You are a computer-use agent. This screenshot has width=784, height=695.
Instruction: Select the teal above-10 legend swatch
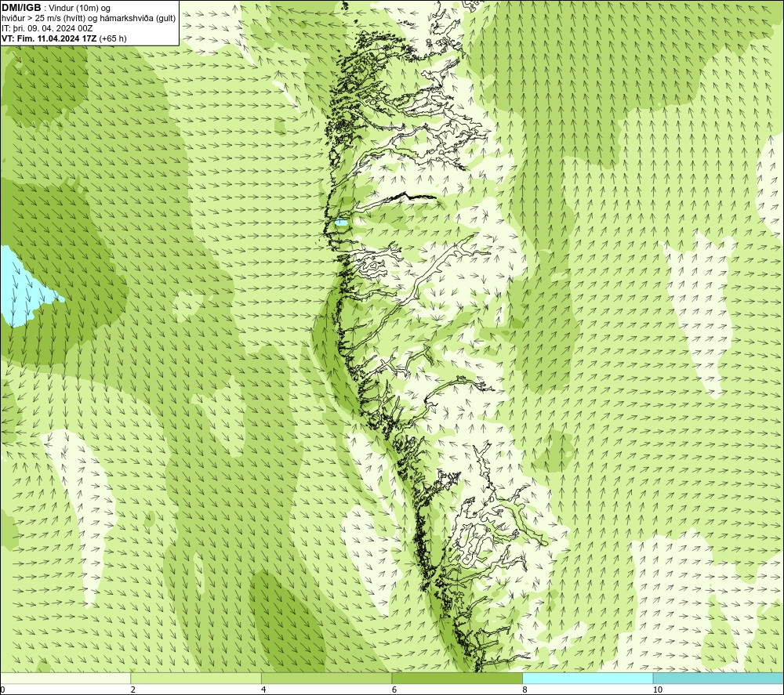718,678
